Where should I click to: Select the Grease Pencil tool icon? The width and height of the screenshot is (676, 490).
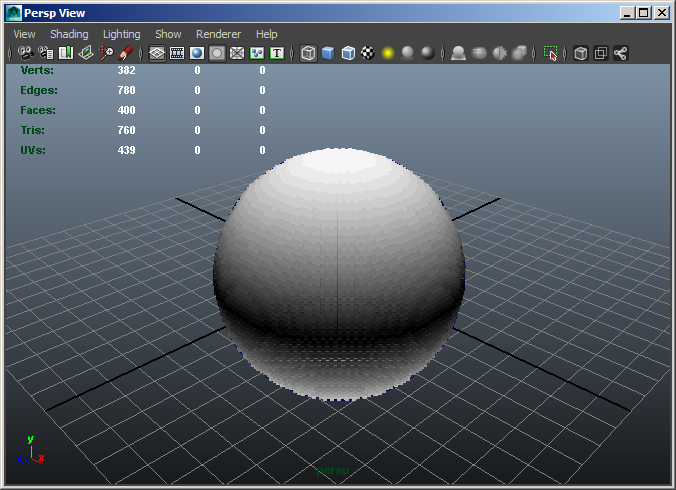(125, 53)
